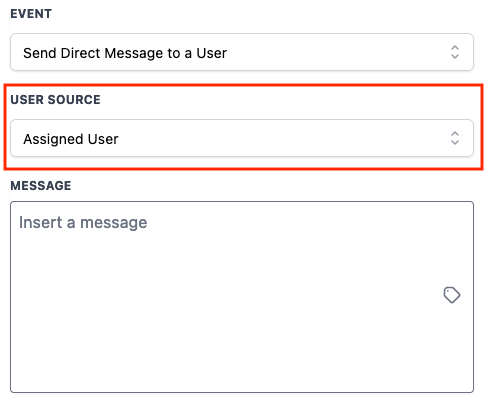Click the blank middle of User Source select box
Viewport: 488px width, 403px height.
(x=283, y=138)
